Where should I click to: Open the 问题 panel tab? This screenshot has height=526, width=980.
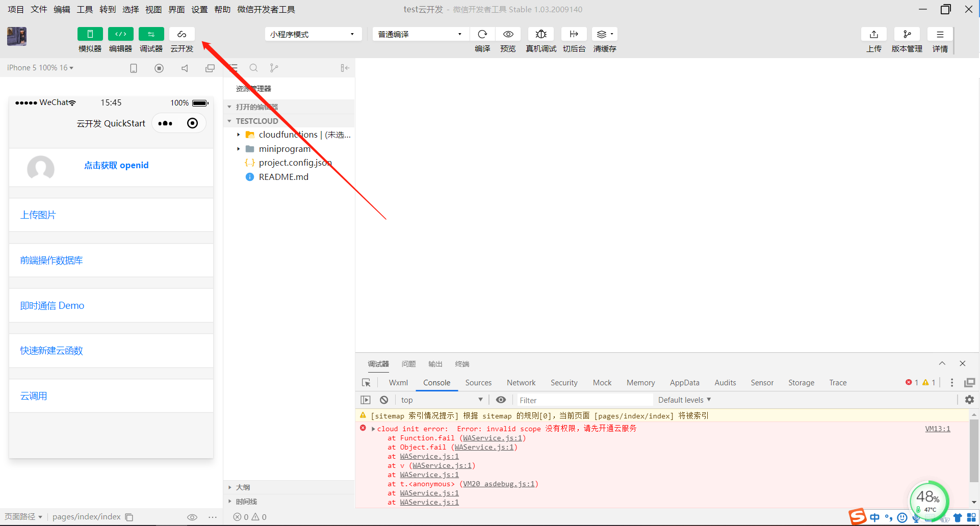pos(408,364)
